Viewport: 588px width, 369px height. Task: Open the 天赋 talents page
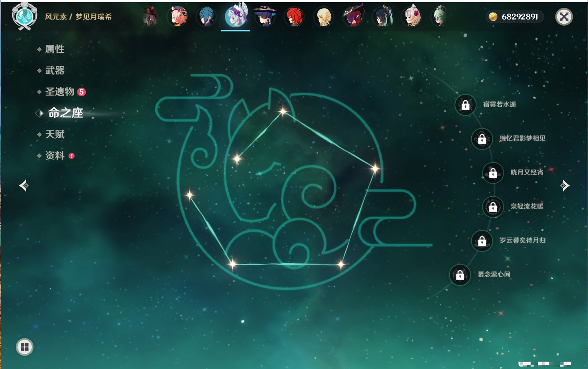point(55,134)
